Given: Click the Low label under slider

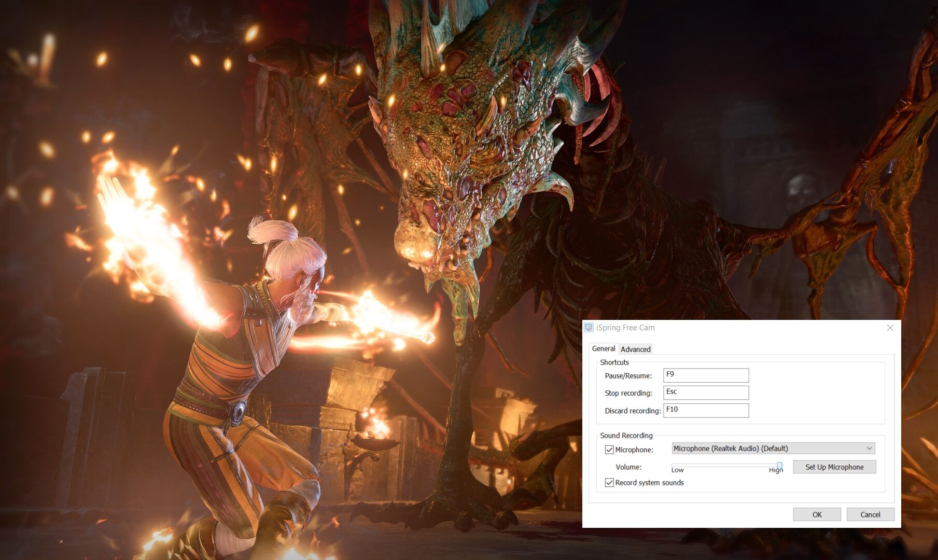Looking at the screenshot, I should pyautogui.click(x=678, y=470).
